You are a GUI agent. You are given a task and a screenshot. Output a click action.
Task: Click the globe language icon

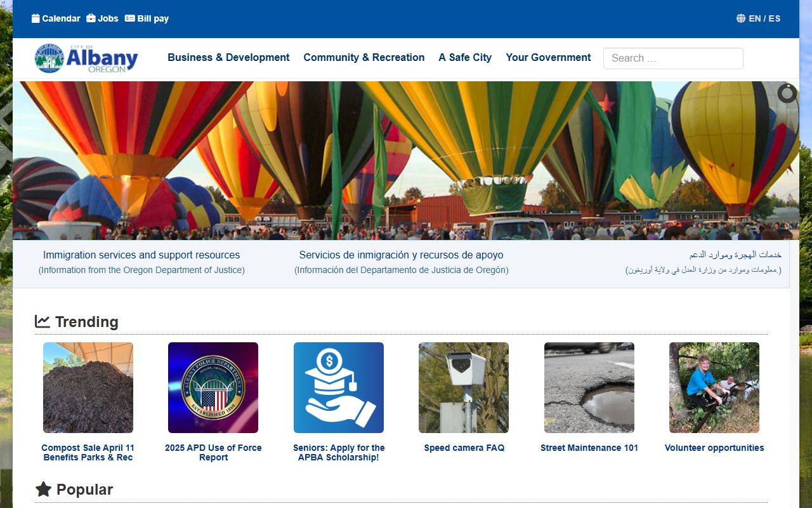click(741, 18)
